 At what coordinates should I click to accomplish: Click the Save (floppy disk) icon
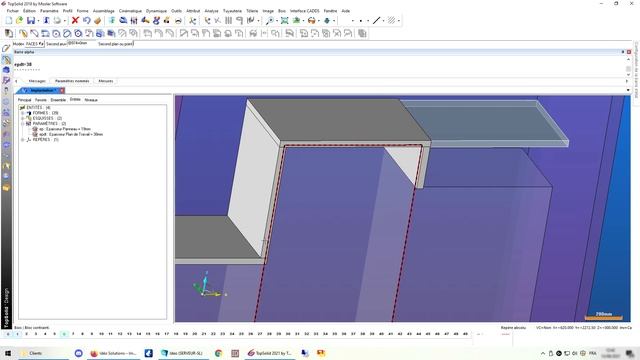click(31, 20)
